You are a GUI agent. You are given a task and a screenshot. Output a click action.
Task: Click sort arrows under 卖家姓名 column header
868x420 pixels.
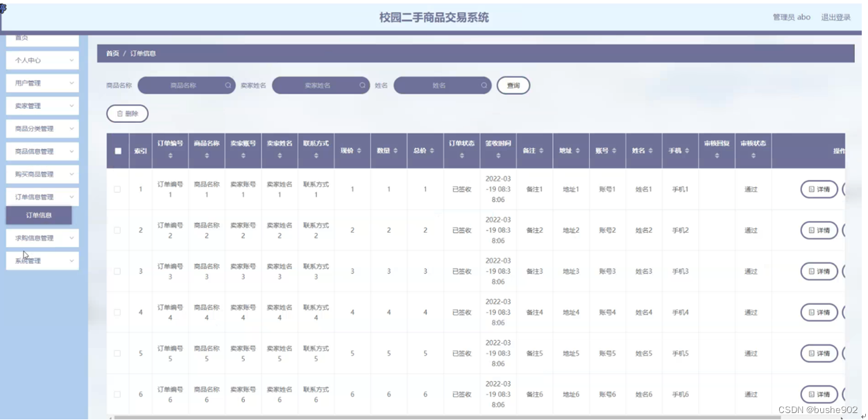pos(280,156)
